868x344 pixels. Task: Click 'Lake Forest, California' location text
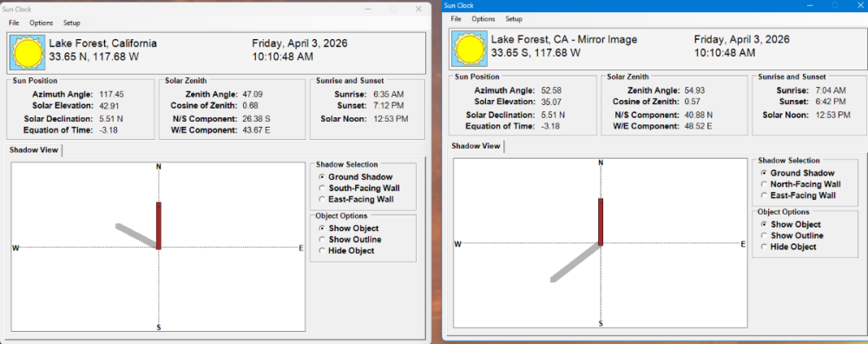103,43
